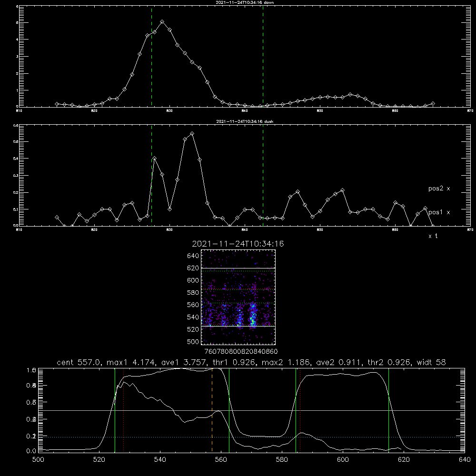The width and height of the screenshot is (476, 476).
Task: Click the small secondary peak diamond near 854 in dawn plot
Action: [x=350, y=94]
